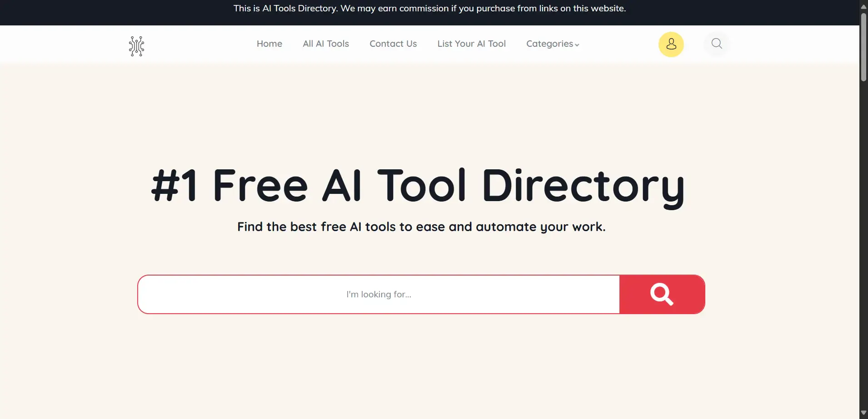Image resolution: width=868 pixels, height=419 pixels.
Task: Focus the "I'm looking for..." search field
Action: 379,294
